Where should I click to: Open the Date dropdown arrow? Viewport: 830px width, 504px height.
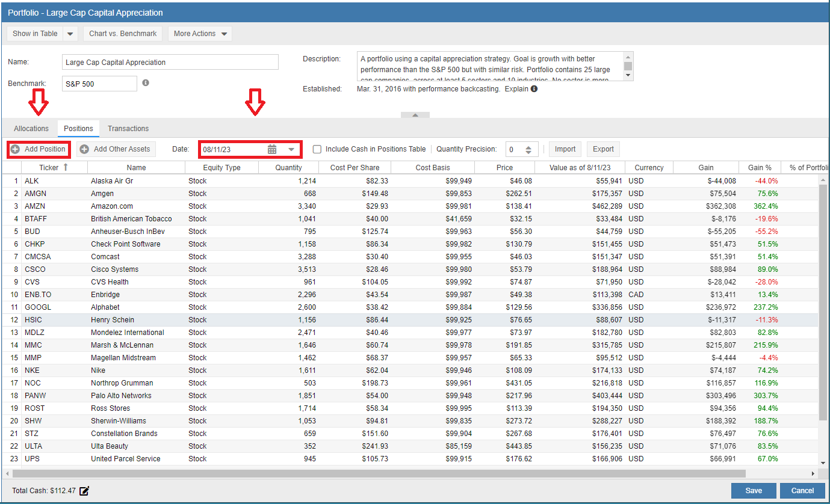click(291, 149)
